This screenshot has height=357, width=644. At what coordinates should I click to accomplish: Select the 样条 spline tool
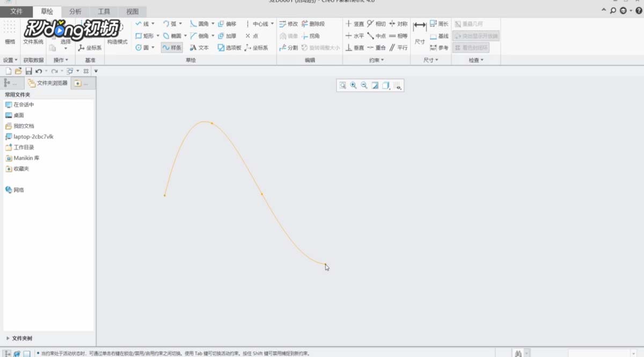pos(172,48)
